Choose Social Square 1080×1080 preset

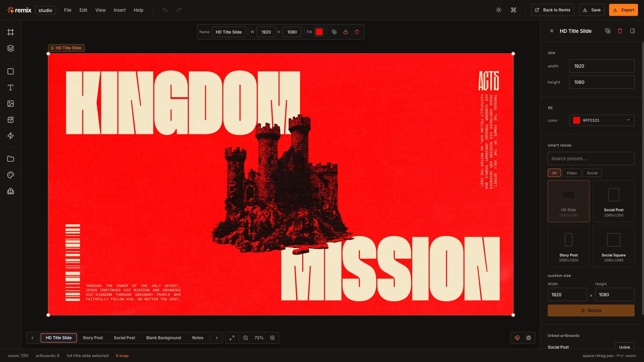(x=614, y=246)
